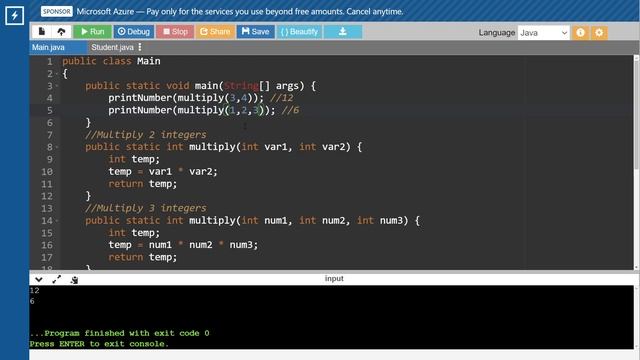Image resolution: width=640 pixels, height=360 pixels.
Task: Click the console 'input' label
Action: pyautogui.click(x=334, y=278)
